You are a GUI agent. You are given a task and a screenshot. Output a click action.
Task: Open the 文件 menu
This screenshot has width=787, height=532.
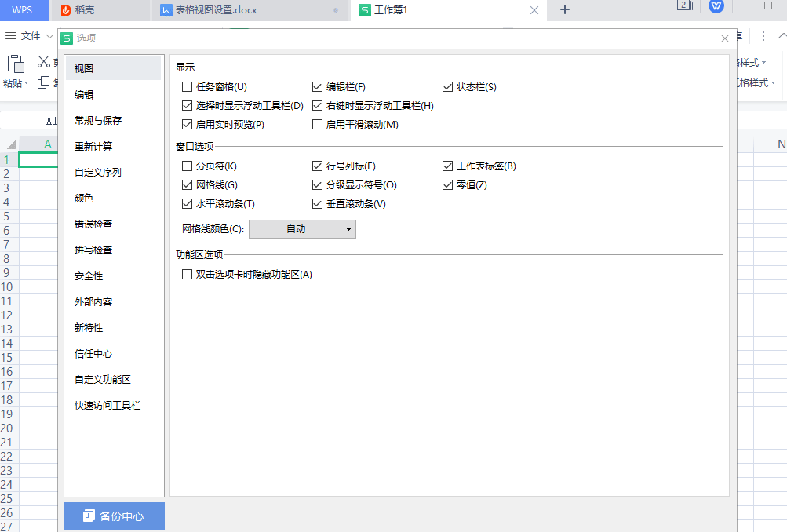tap(30, 36)
